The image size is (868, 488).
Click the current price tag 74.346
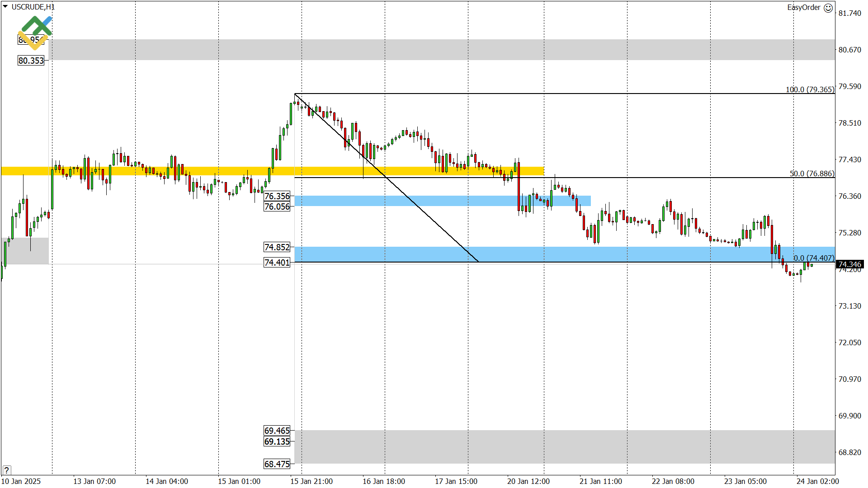click(x=849, y=264)
